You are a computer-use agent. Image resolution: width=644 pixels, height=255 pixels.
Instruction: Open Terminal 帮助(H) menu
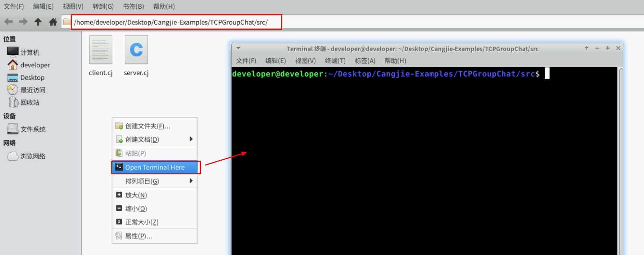(x=395, y=61)
